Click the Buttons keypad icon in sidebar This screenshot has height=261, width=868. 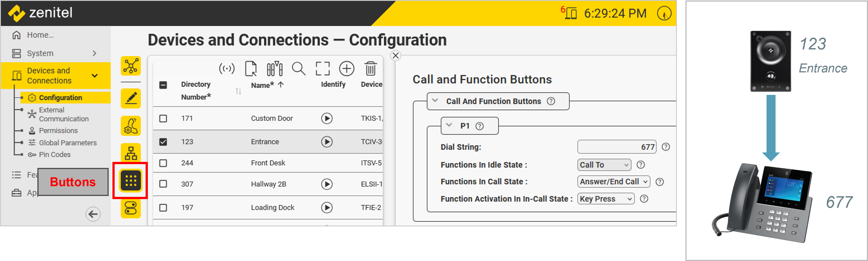131,180
